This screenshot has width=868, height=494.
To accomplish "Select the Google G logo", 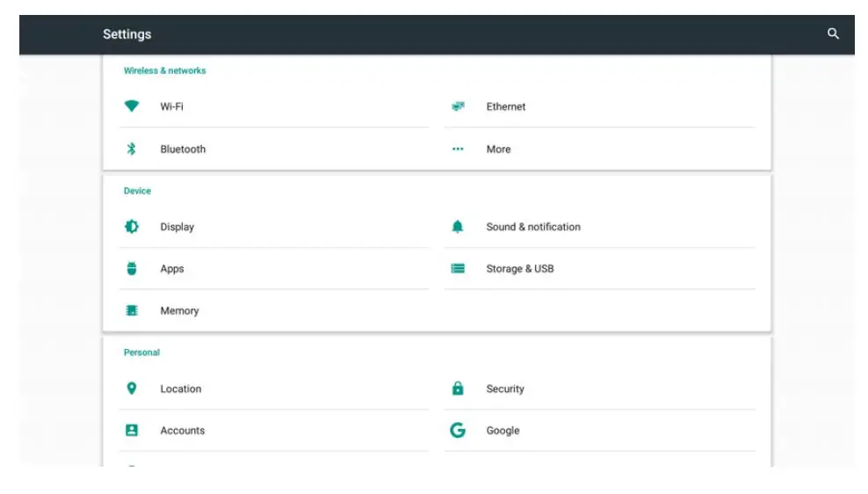I will pyautogui.click(x=458, y=431).
